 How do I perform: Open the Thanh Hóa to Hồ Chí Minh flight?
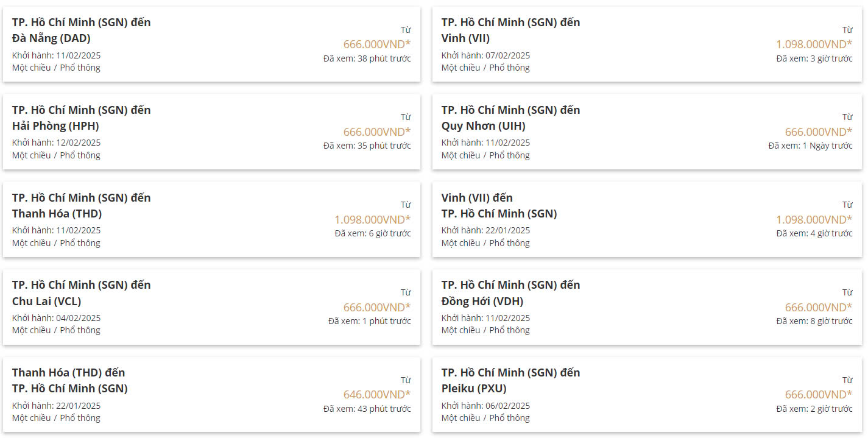(211, 395)
